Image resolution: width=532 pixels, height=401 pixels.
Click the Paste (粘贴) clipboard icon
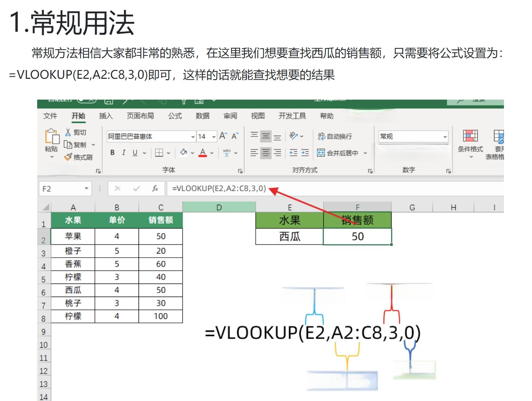coord(52,136)
